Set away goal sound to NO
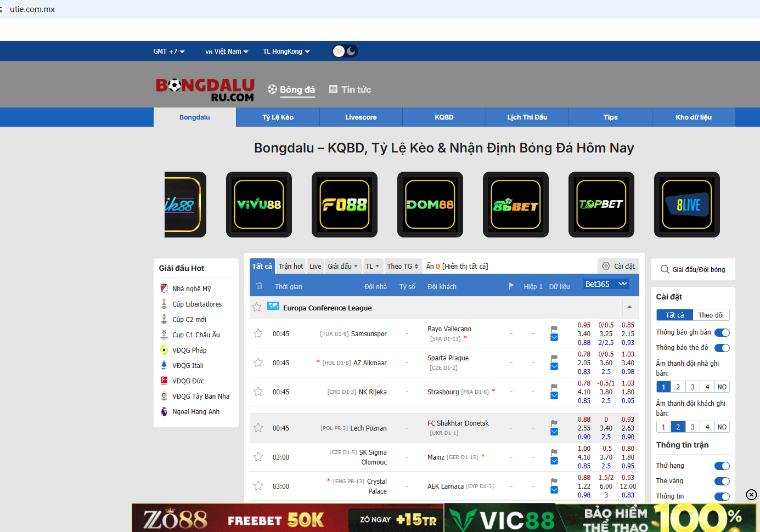Image resolution: width=760 pixels, height=532 pixels. pyautogui.click(x=722, y=427)
